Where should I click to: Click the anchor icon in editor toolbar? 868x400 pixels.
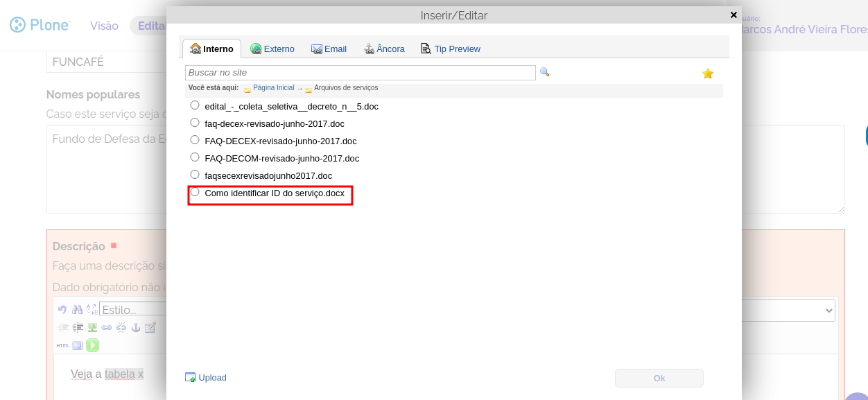(136, 327)
